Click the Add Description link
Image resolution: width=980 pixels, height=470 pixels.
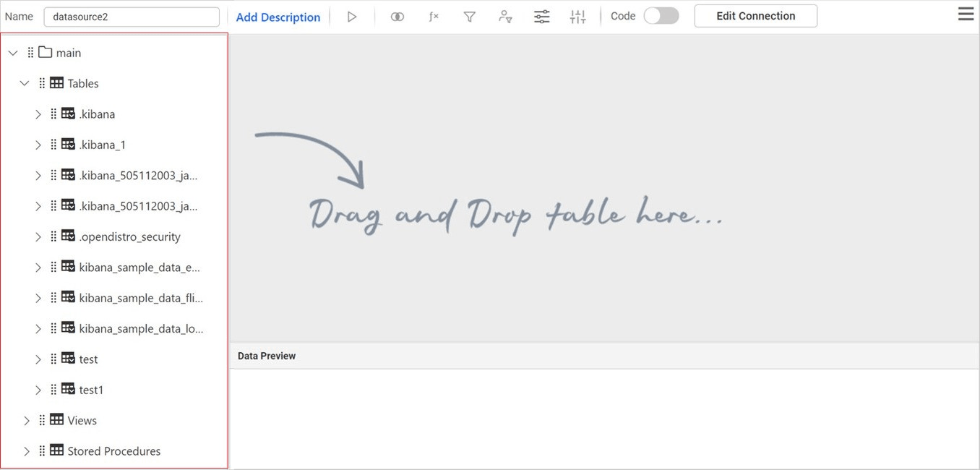[278, 17]
